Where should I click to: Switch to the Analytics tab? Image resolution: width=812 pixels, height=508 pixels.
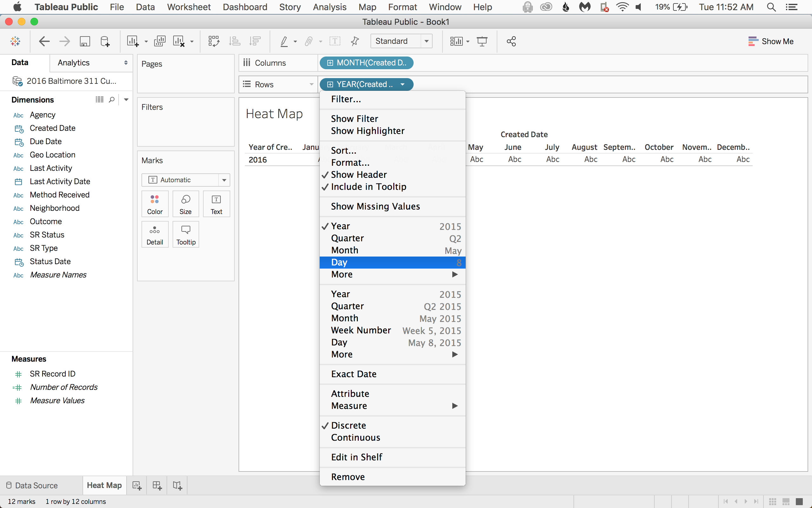pos(74,63)
